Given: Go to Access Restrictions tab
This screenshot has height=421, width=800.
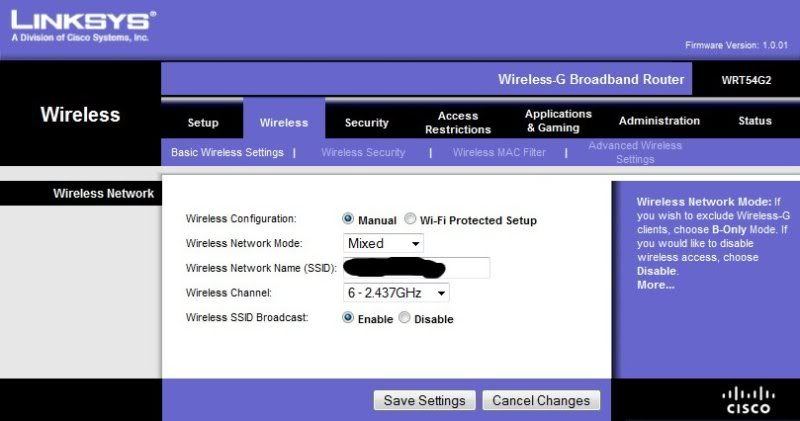Looking at the screenshot, I should [458, 122].
